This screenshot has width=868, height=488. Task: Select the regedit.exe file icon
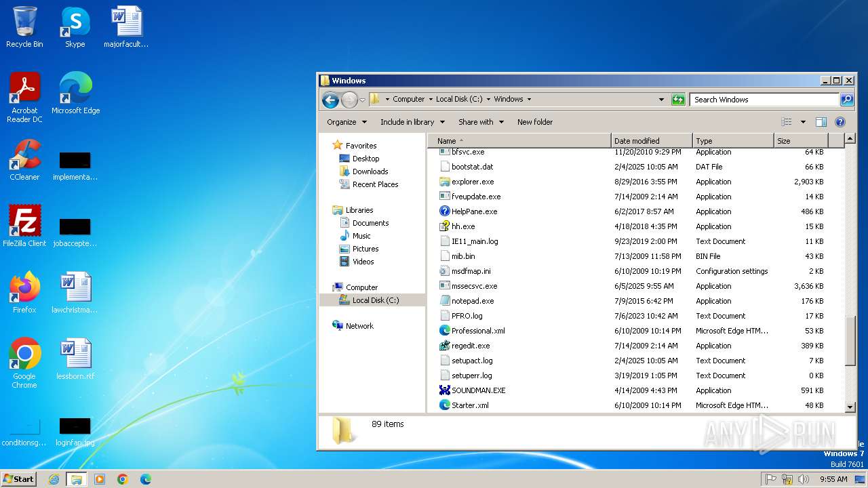coord(445,346)
